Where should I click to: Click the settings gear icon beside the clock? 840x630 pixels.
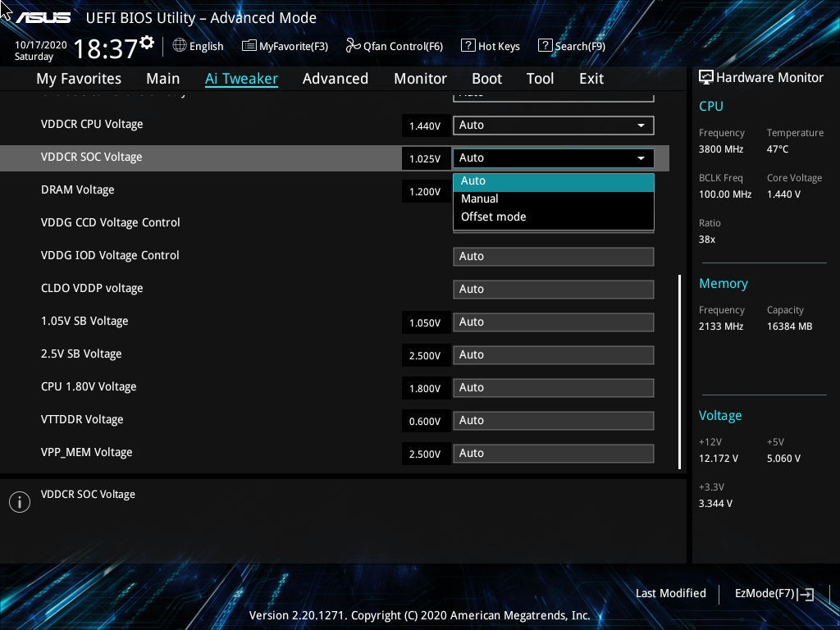click(x=147, y=43)
